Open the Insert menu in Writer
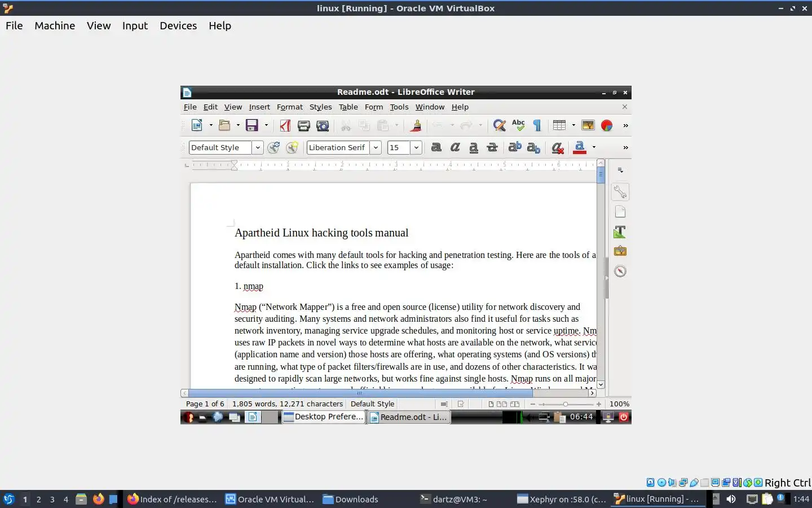This screenshot has height=508, width=812. coord(259,107)
